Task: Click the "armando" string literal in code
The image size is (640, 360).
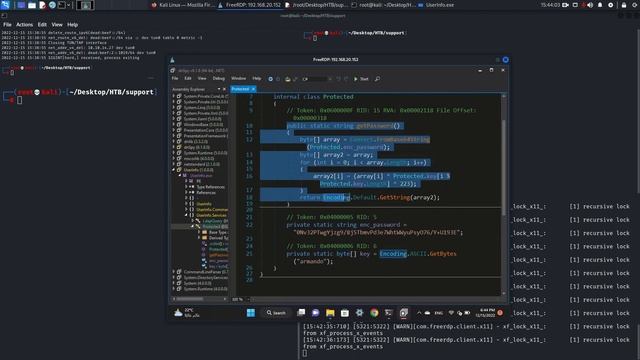Action: [311, 262]
